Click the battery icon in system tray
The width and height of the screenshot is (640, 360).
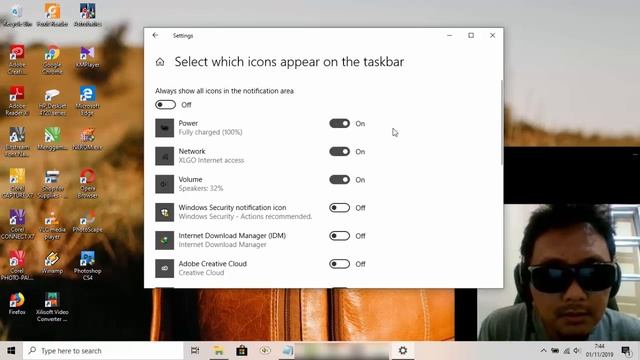pos(555,351)
